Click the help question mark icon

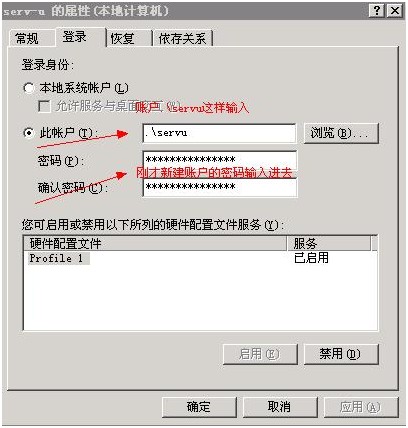(x=377, y=11)
